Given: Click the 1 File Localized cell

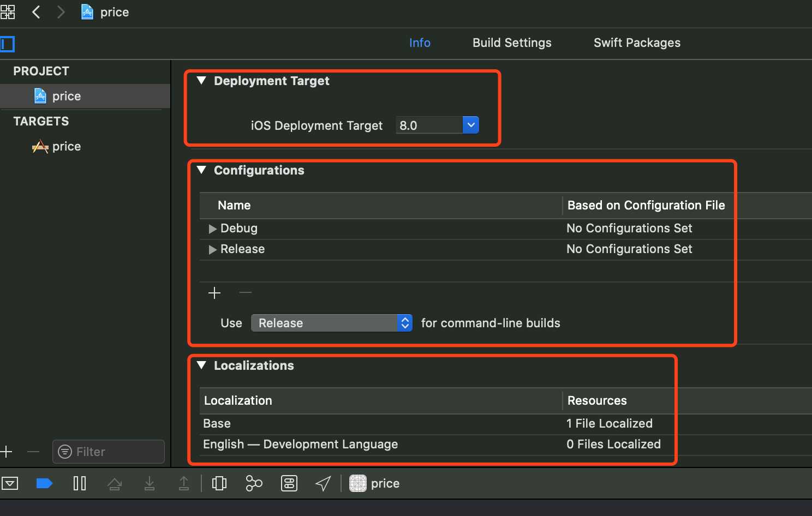Looking at the screenshot, I should 610,423.
